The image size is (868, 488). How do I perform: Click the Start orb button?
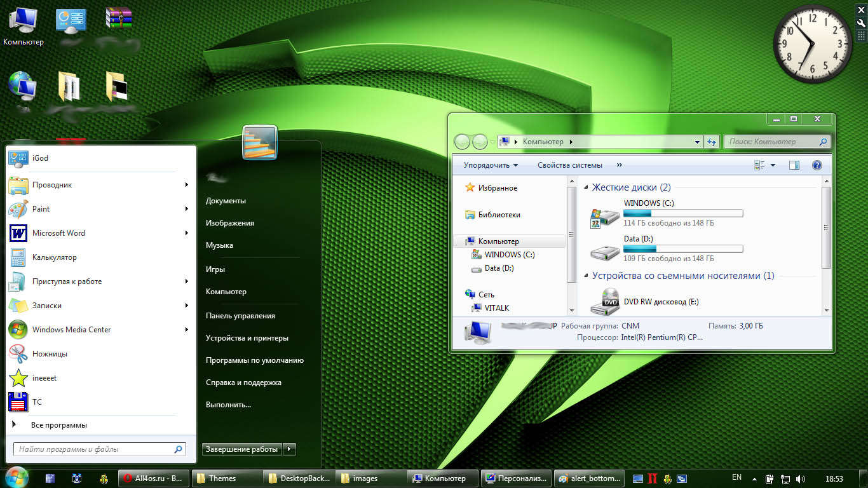coord(16,477)
